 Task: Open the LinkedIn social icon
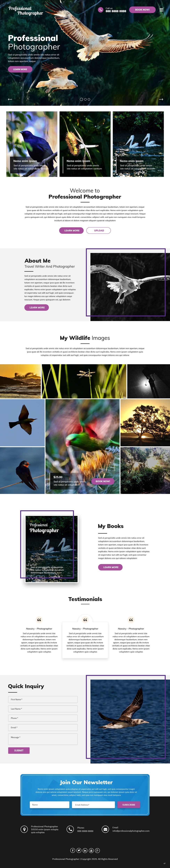click(x=85, y=850)
